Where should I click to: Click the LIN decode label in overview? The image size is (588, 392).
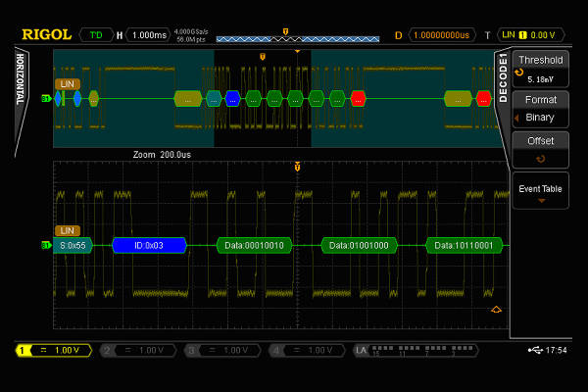tap(67, 84)
